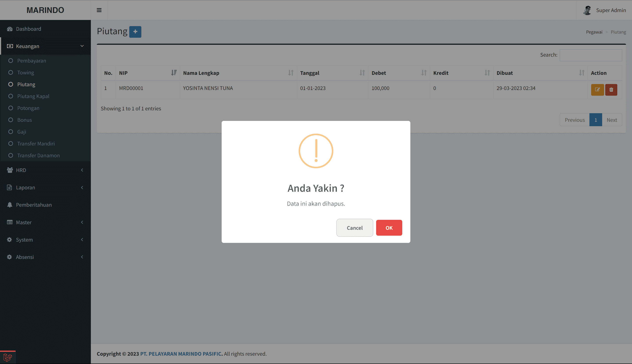
Task: Click the Laravel debug icon at bottom left
Action: [x=8, y=357]
